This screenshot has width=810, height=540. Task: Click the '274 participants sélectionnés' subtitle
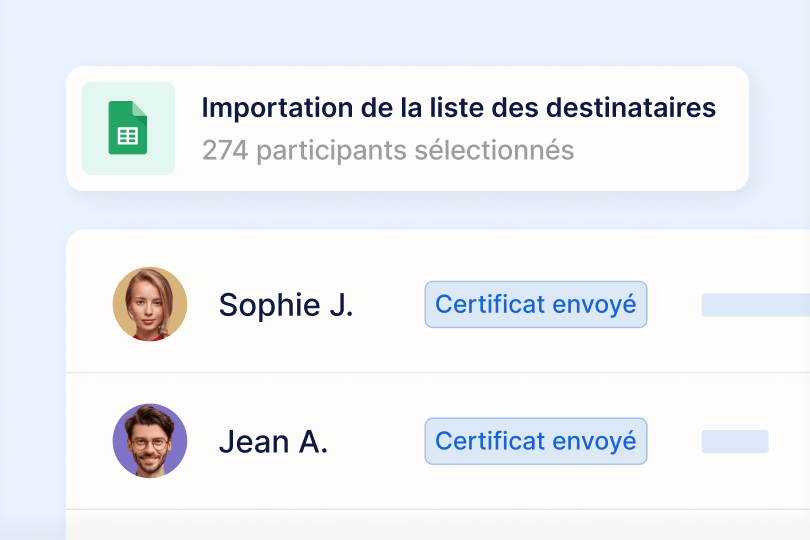(x=388, y=151)
